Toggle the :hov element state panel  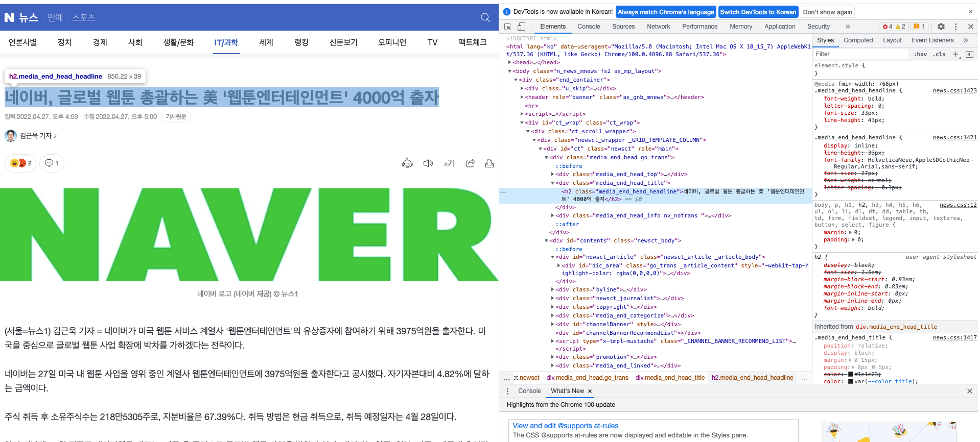pyautogui.click(x=921, y=54)
